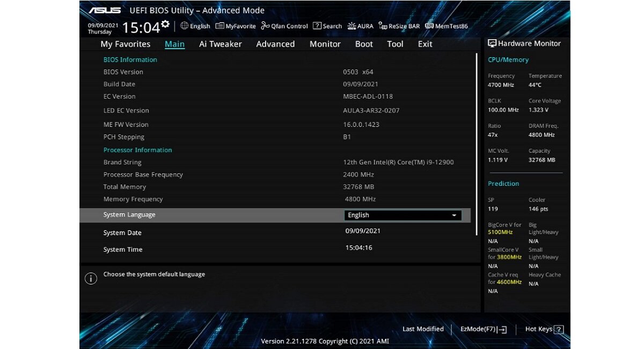This screenshot has height=349, width=644.
Task: Open the AURA lighting control
Action: (361, 26)
